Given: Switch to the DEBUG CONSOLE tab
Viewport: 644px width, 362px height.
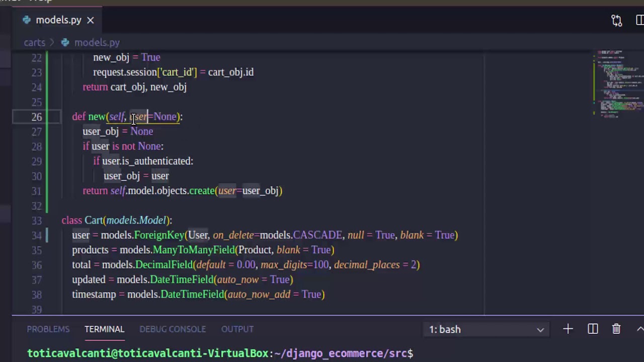Looking at the screenshot, I should click(x=173, y=329).
